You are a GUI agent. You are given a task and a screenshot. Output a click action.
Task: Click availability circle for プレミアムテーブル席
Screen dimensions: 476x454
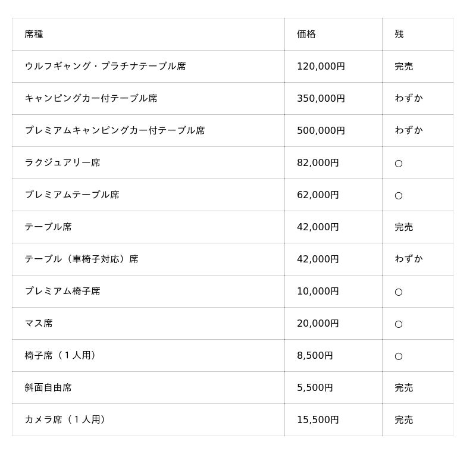pos(399,196)
